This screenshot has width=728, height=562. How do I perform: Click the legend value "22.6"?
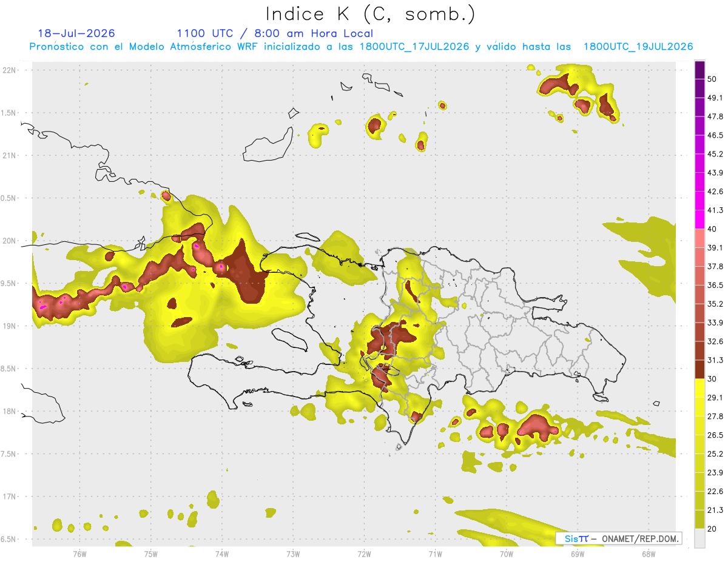(715, 492)
